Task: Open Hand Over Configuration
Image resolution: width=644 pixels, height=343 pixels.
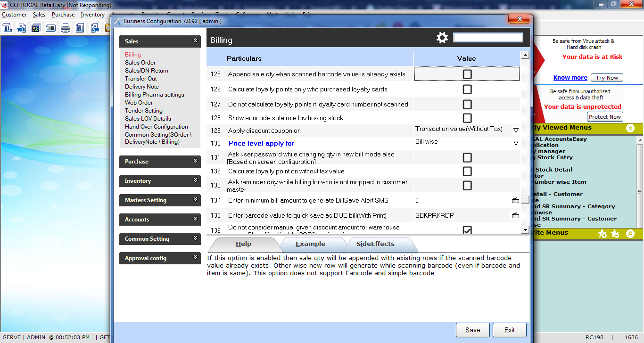Action: coord(157,127)
